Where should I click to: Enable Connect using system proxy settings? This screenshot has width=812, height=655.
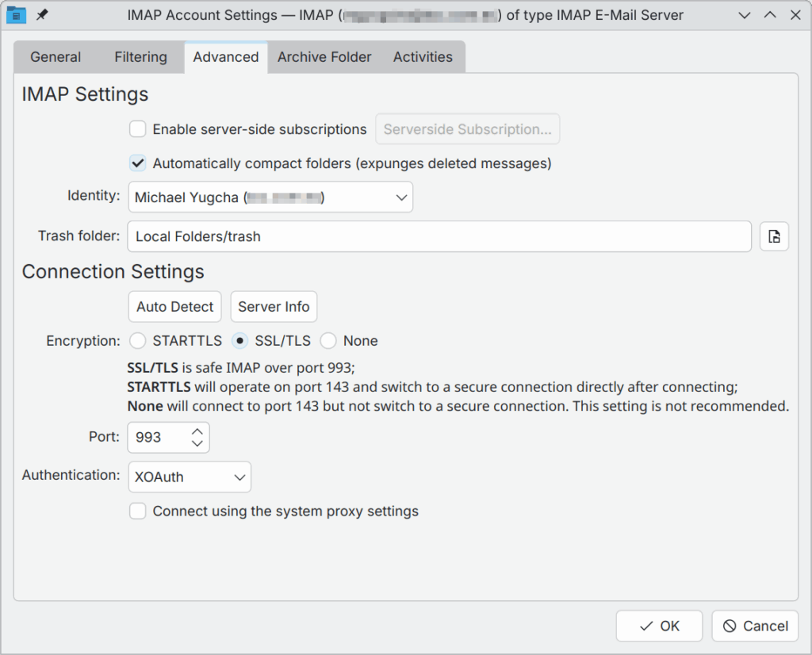pos(138,511)
